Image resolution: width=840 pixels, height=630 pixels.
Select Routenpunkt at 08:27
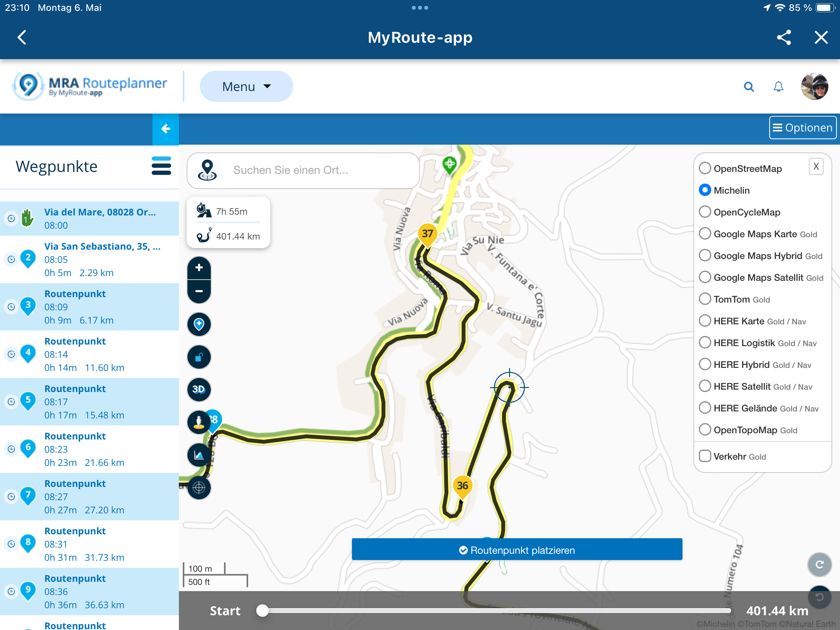coord(89,497)
